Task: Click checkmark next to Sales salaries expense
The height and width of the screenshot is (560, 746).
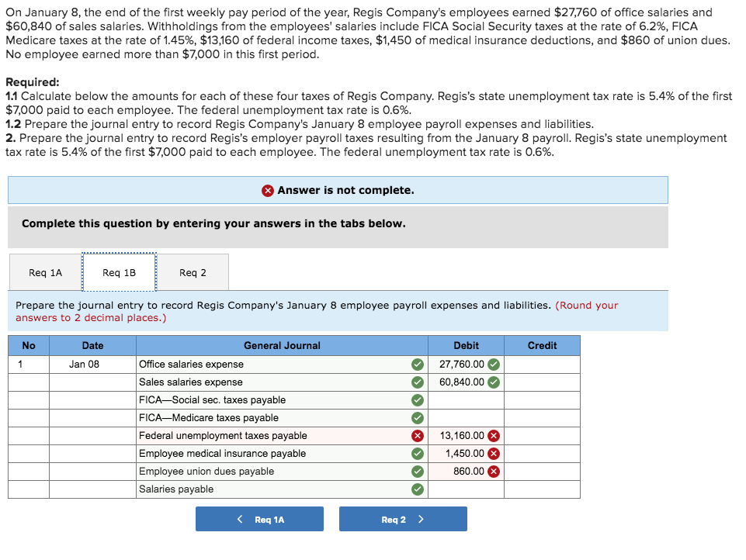Action: tap(417, 382)
